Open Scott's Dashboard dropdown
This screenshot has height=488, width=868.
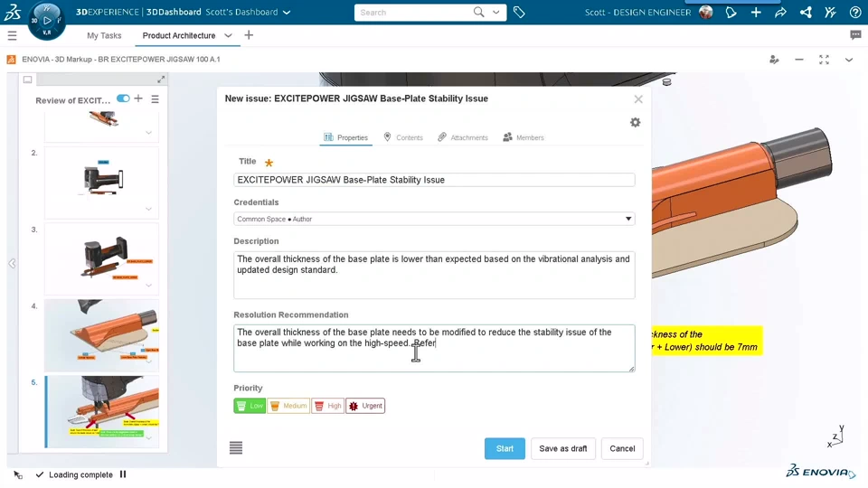point(287,12)
